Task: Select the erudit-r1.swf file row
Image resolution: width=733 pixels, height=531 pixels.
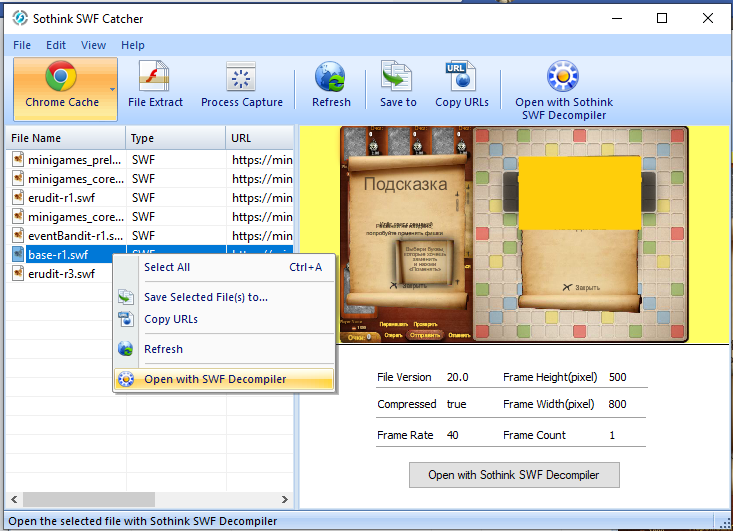Action: pos(150,198)
